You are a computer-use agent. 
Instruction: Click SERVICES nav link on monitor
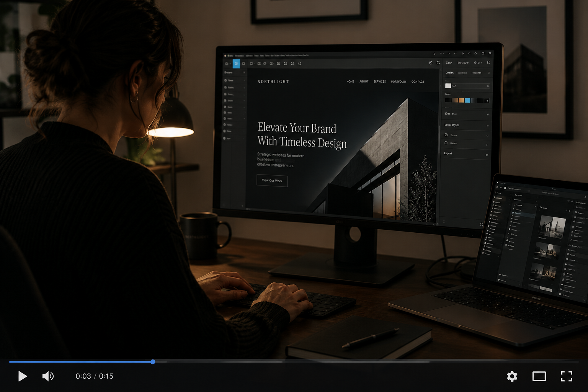tap(380, 82)
